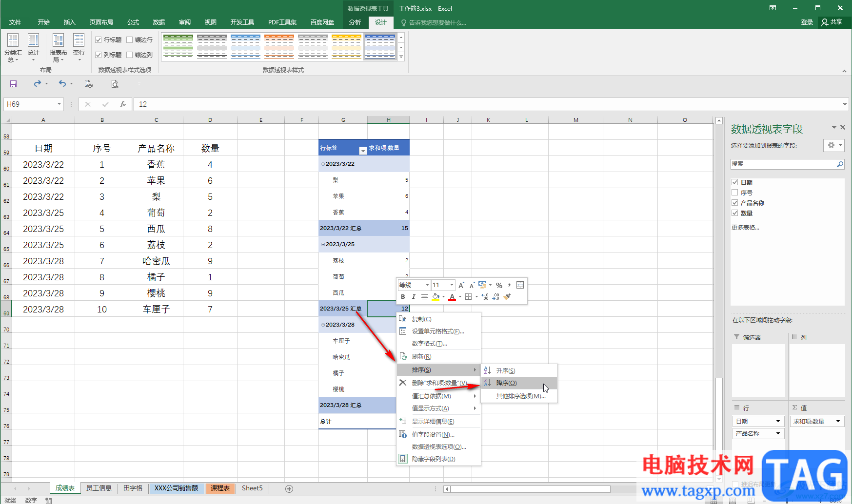852x504 pixels.
Task: Click the decrease decimal icon
Action: (496, 297)
